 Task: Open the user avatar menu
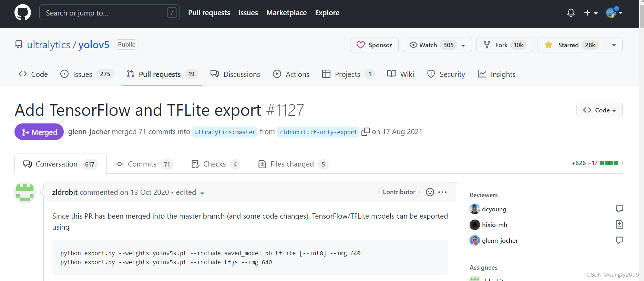coord(614,12)
